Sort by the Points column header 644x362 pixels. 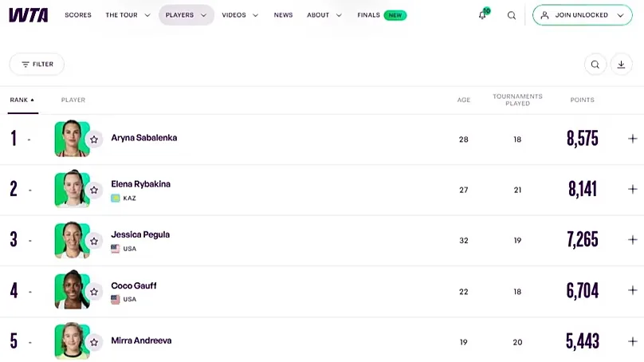point(582,100)
